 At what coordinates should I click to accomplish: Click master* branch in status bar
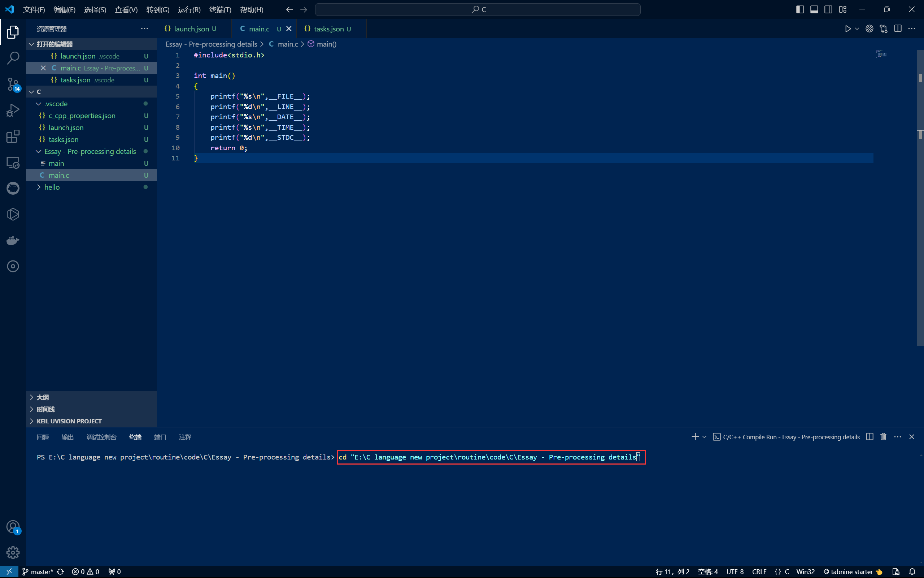pos(38,571)
